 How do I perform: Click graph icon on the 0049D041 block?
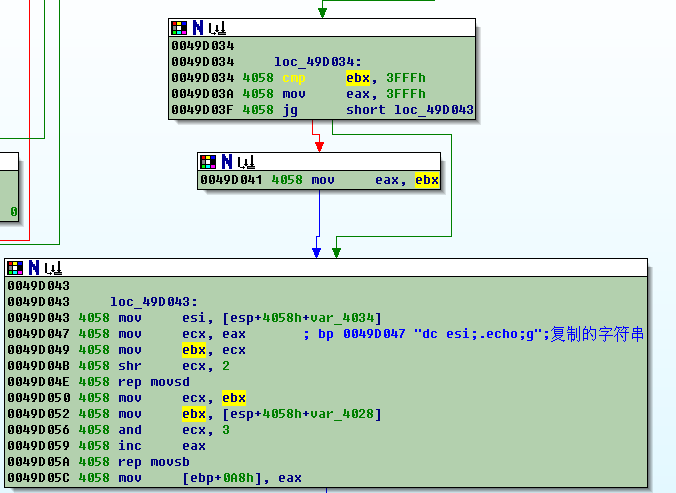coord(244,161)
